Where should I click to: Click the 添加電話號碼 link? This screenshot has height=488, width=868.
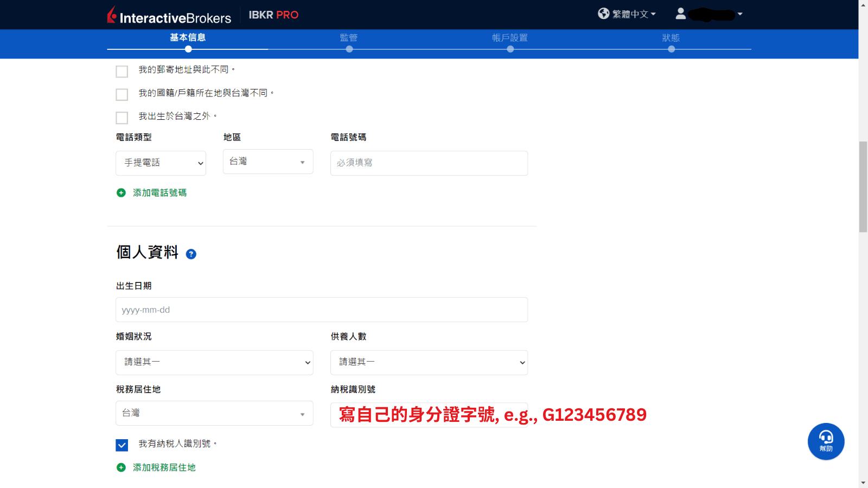point(159,192)
